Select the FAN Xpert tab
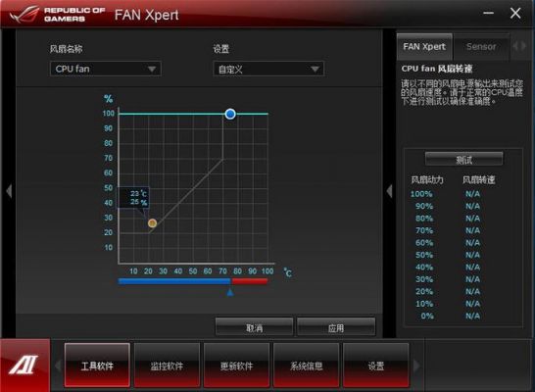 coord(424,46)
